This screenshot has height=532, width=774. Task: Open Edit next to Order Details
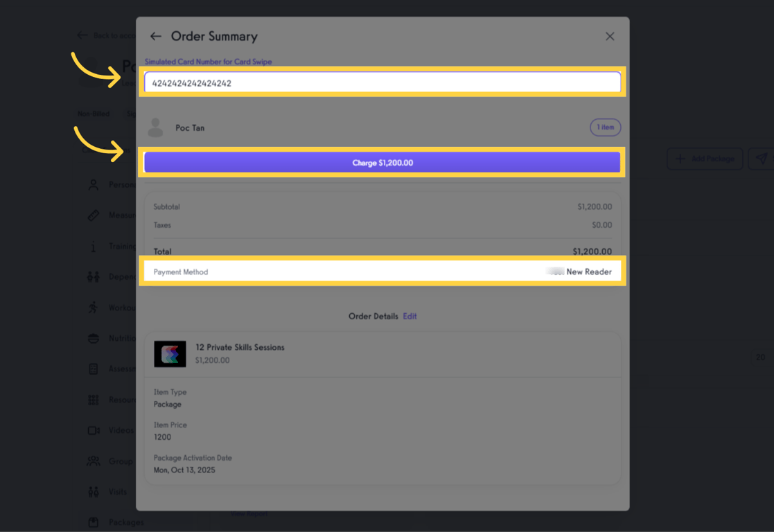(x=410, y=316)
